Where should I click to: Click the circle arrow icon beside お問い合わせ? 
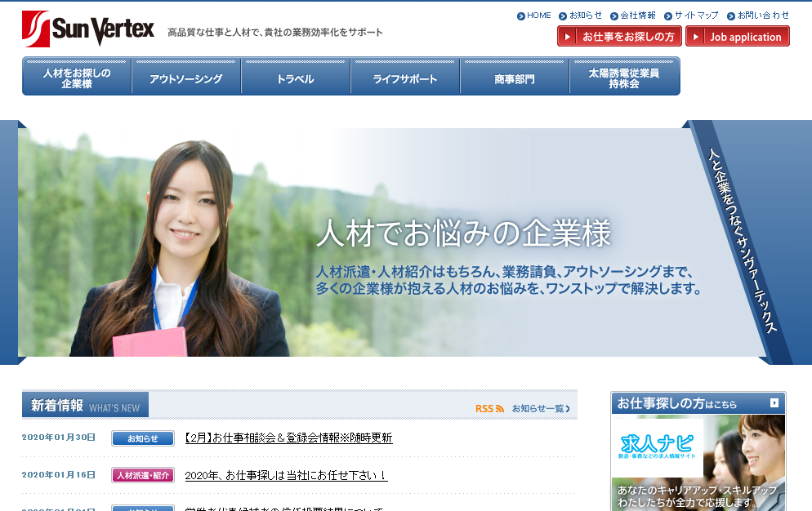(730, 16)
